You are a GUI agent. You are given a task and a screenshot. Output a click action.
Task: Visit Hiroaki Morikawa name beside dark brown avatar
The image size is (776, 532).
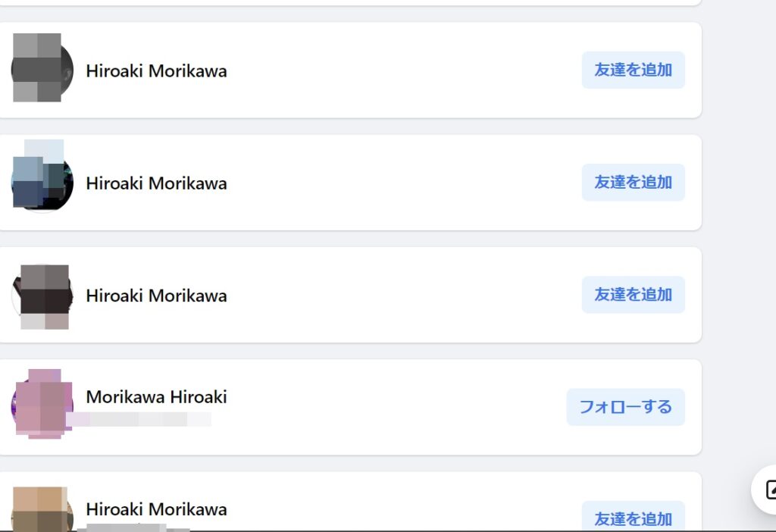(x=156, y=296)
